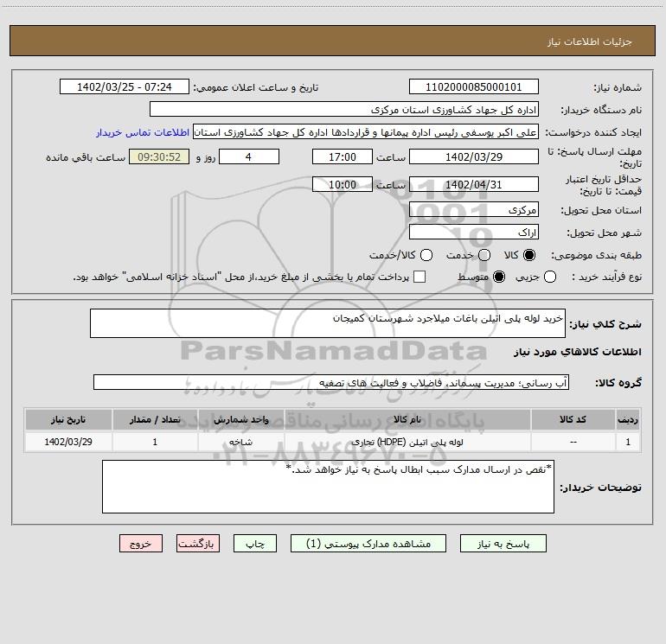Click the countdown timer 09:30:52

click(159, 156)
